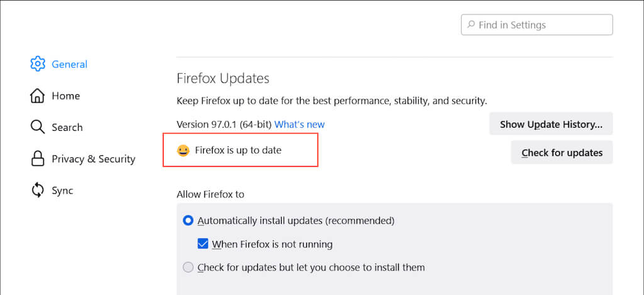Focus the Find in Settings field
The height and width of the screenshot is (295, 644).
coord(541,25)
